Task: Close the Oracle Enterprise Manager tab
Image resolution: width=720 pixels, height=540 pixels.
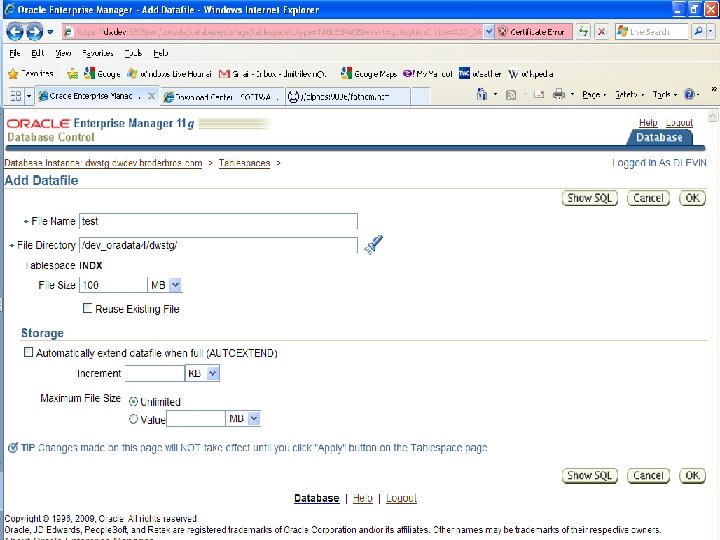Action: [x=151, y=96]
